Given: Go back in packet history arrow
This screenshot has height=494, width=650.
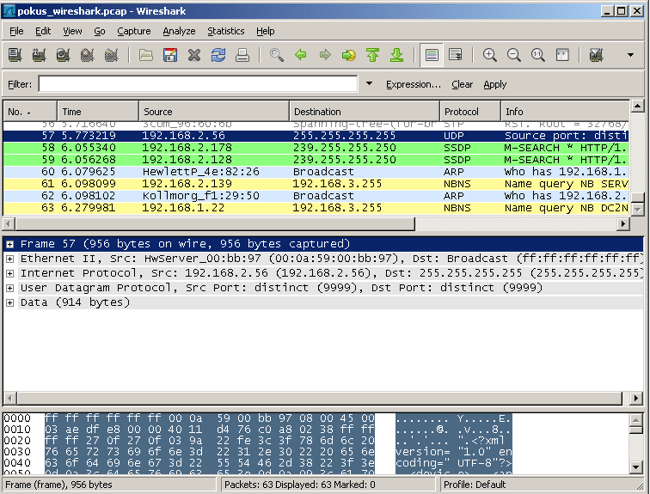Looking at the screenshot, I should click(301, 55).
